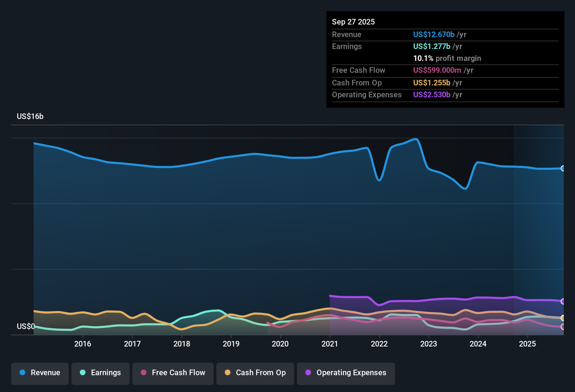The image size is (575, 392).
Task: Click the blue Revenue legend dot
Action: 22,372
